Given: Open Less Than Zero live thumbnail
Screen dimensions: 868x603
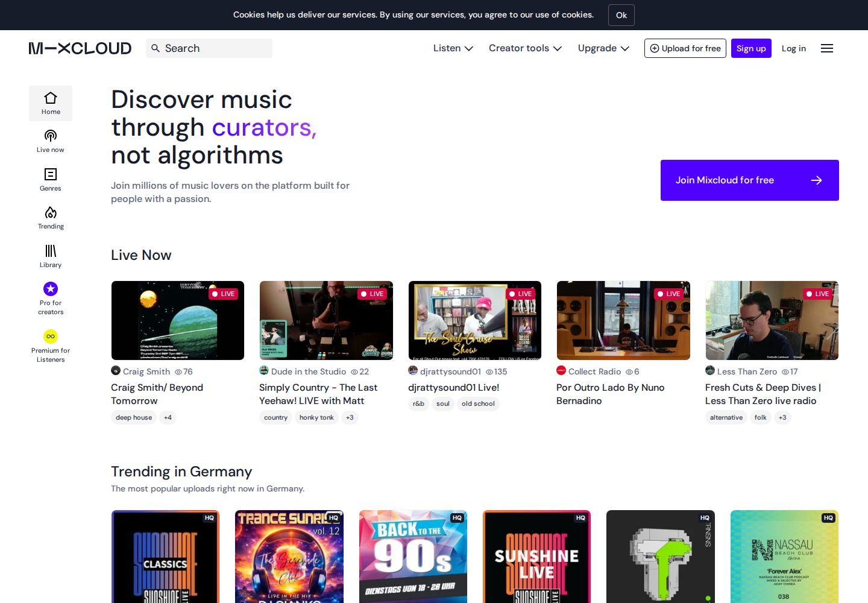Looking at the screenshot, I should tap(772, 320).
